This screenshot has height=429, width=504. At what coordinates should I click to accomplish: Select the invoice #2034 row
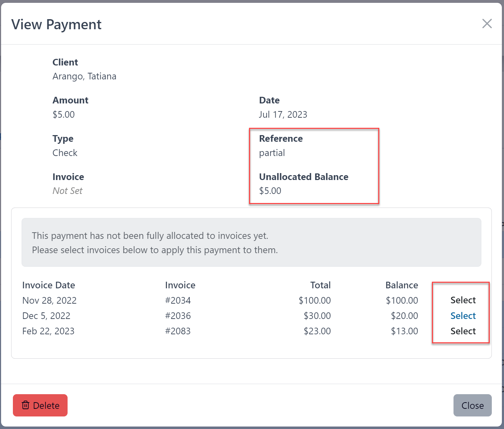463,300
